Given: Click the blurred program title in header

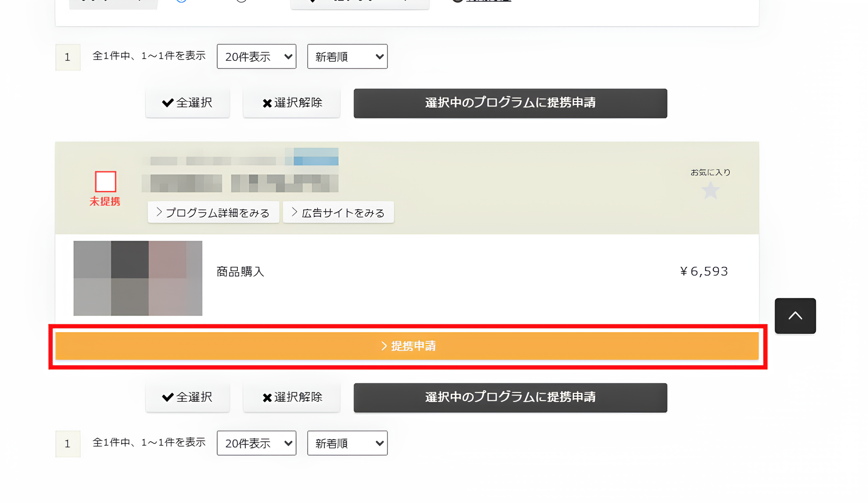Looking at the screenshot, I should [x=240, y=183].
